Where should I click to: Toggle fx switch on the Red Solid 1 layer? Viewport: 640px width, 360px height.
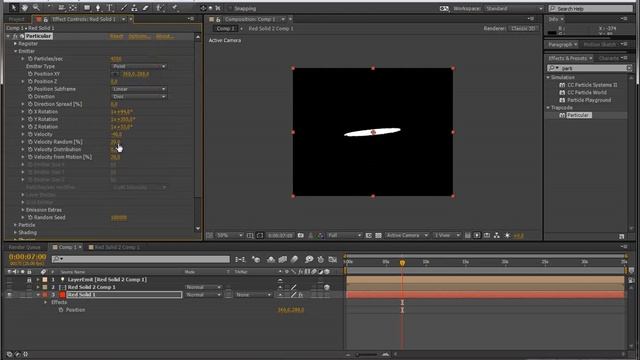coord(300,295)
